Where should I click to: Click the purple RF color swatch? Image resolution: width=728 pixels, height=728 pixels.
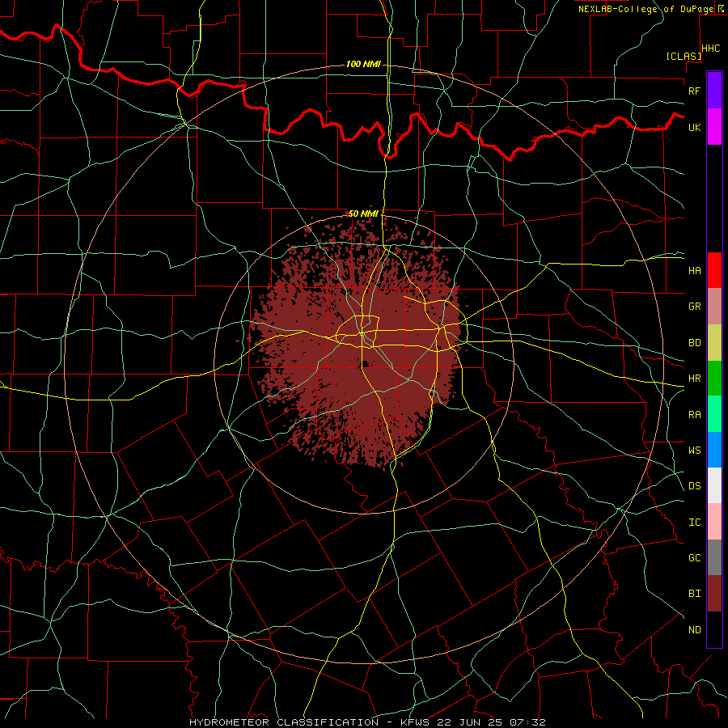(714, 91)
